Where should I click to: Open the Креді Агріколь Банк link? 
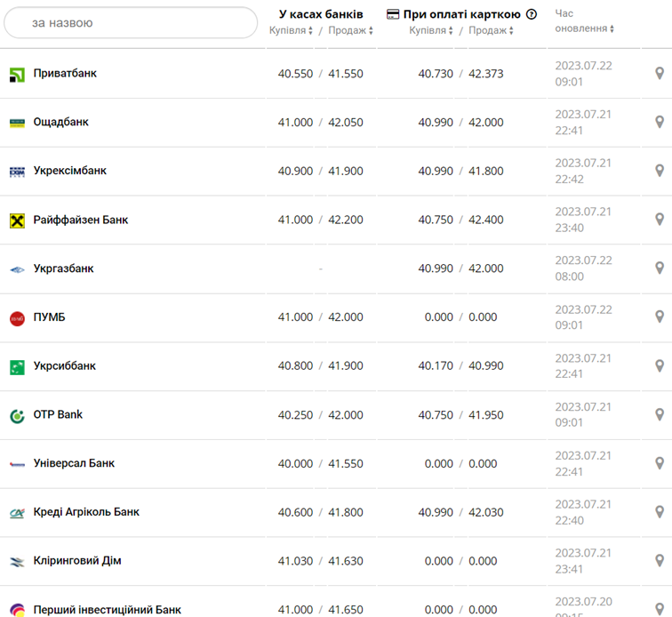[86, 512]
